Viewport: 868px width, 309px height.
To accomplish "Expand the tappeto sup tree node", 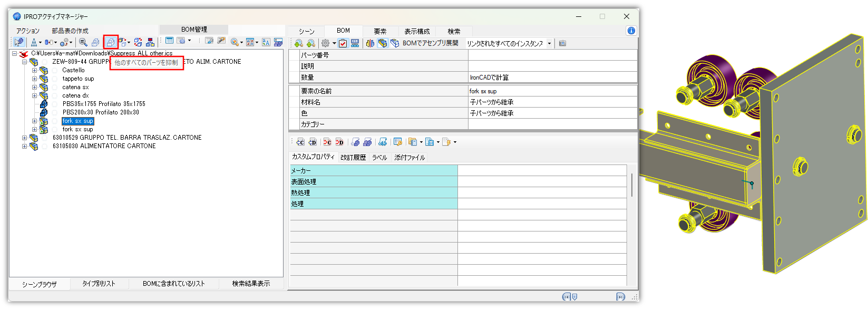I will coord(34,79).
